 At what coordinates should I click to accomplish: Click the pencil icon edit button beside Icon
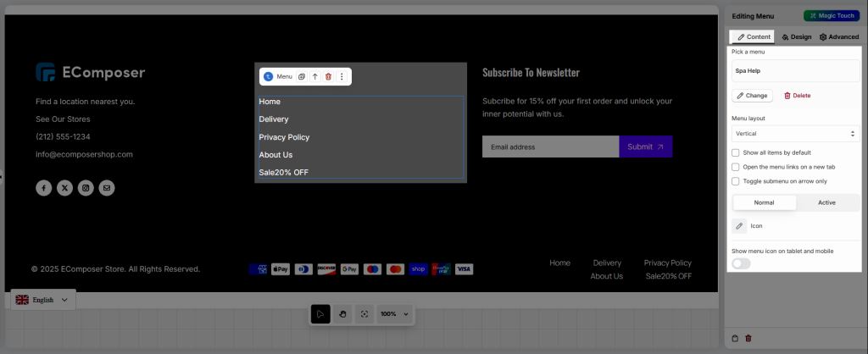[x=739, y=226]
